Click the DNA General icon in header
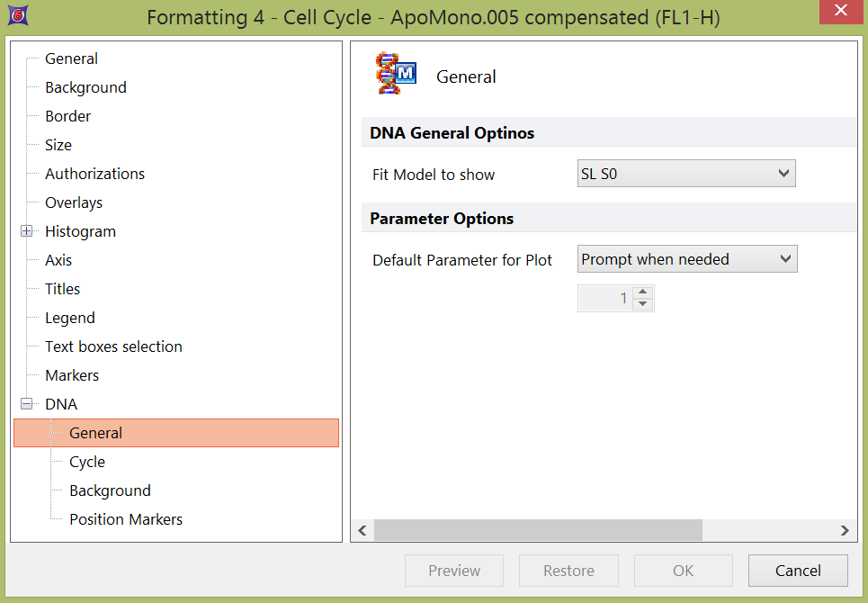 click(x=396, y=75)
